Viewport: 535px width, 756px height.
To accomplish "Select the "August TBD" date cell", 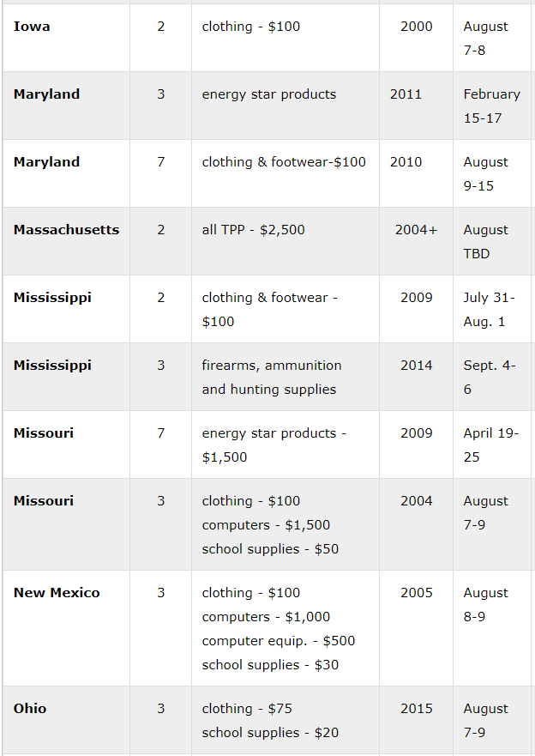I will point(486,242).
